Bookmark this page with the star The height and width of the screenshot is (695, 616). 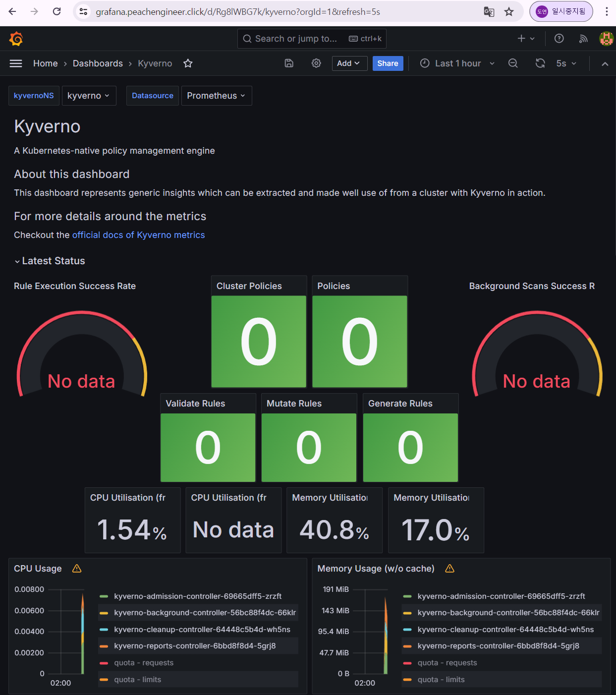(509, 11)
